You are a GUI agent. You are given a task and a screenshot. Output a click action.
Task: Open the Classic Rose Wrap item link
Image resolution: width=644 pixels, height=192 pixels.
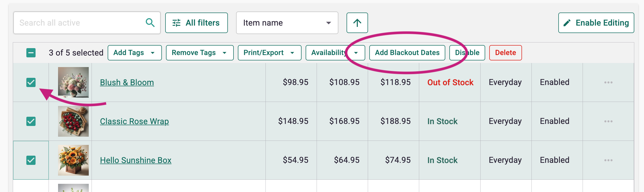(134, 121)
